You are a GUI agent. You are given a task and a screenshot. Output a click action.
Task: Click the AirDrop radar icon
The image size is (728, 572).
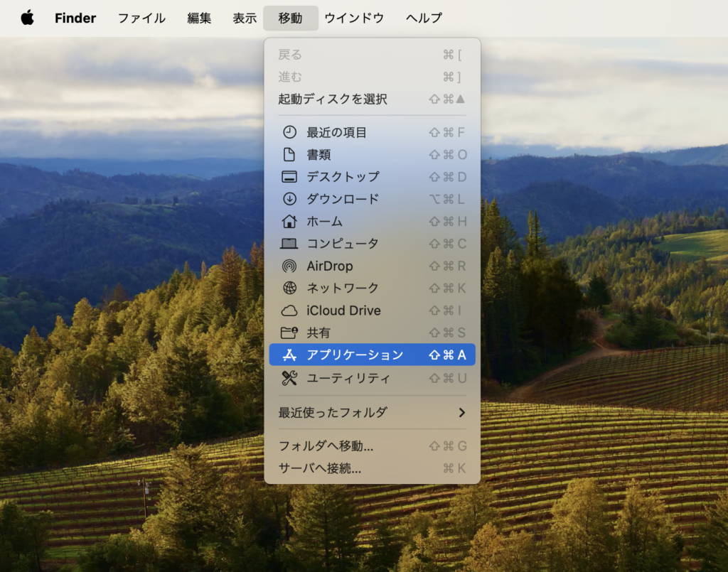click(x=289, y=266)
